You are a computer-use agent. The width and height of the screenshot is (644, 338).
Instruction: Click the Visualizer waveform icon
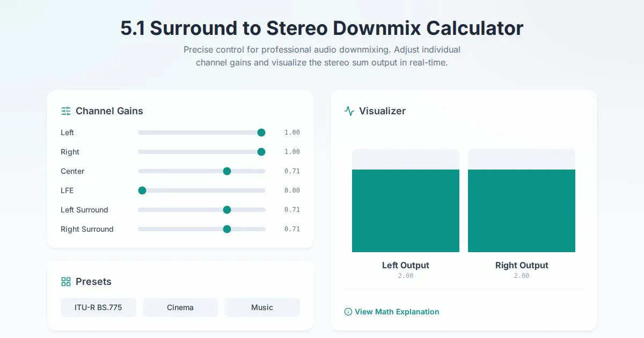[349, 111]
